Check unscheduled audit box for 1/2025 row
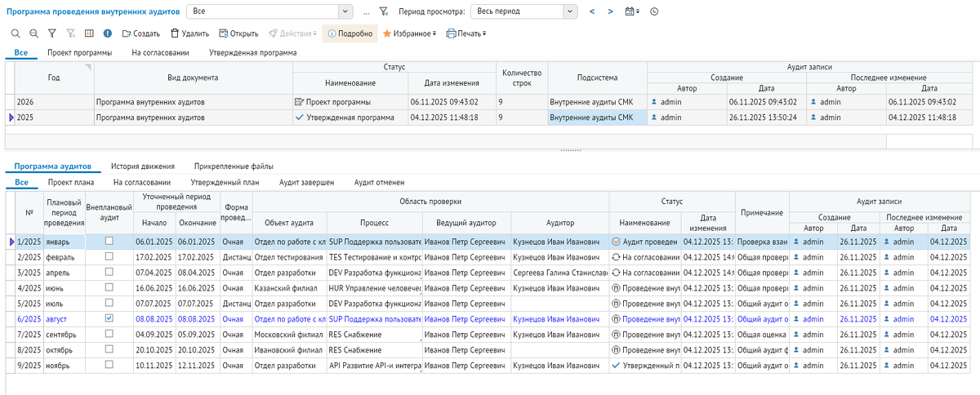Image resolution: width=980 pixels, height=395 pixels. coord(109,242)
